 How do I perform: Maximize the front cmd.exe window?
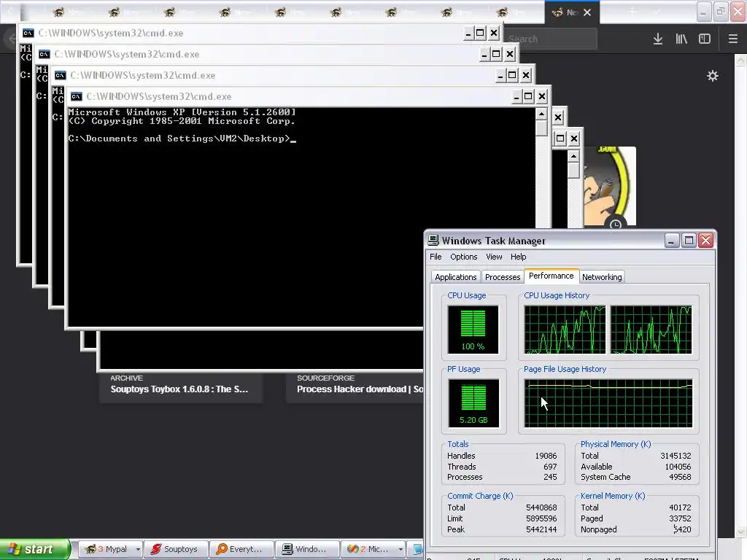pos(528,97)
